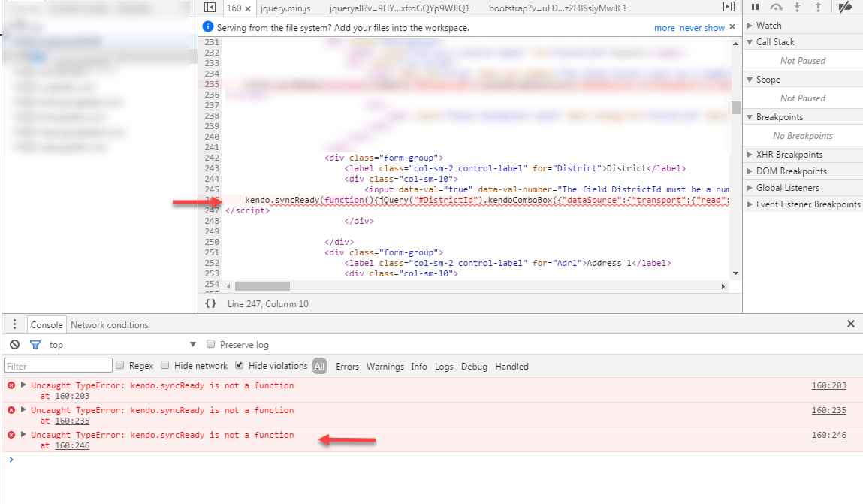
Task: Open 160:235 link on the right
Action: [x=829, y=410]
